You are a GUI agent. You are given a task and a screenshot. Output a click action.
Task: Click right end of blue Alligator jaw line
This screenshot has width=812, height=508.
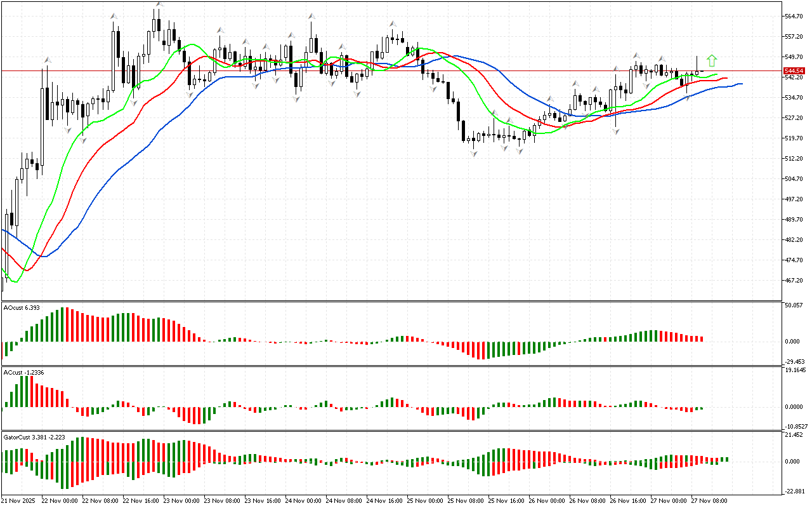click(x=742, y=84)
